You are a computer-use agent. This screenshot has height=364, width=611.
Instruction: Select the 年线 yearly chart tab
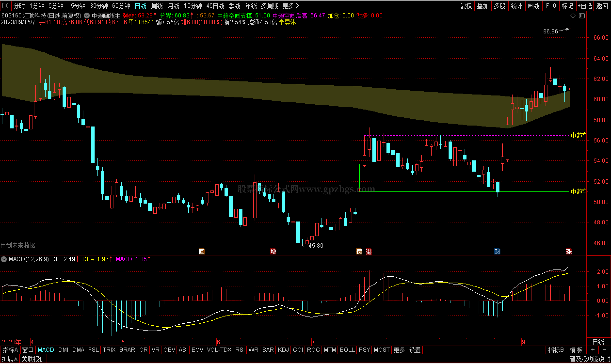coord(251,6)
